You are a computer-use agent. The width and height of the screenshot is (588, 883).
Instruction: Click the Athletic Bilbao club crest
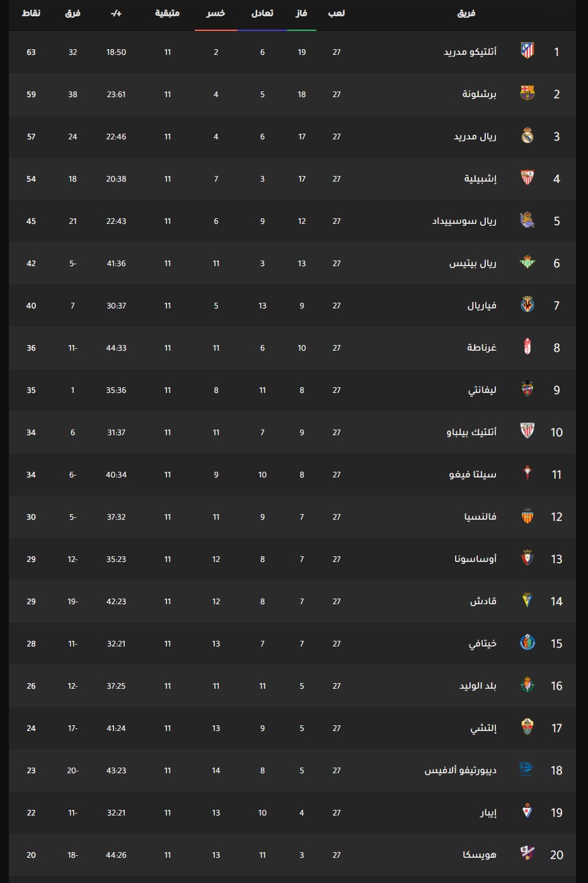(527, 431)
